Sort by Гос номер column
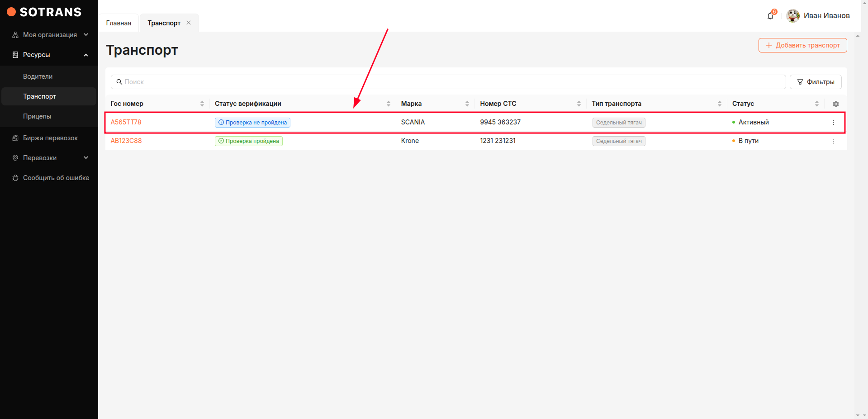 pos(202,104)
